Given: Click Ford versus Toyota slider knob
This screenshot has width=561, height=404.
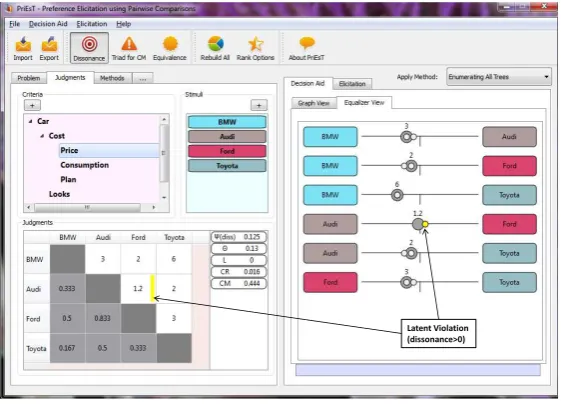Looking at the screenshot, I should 406,283.
